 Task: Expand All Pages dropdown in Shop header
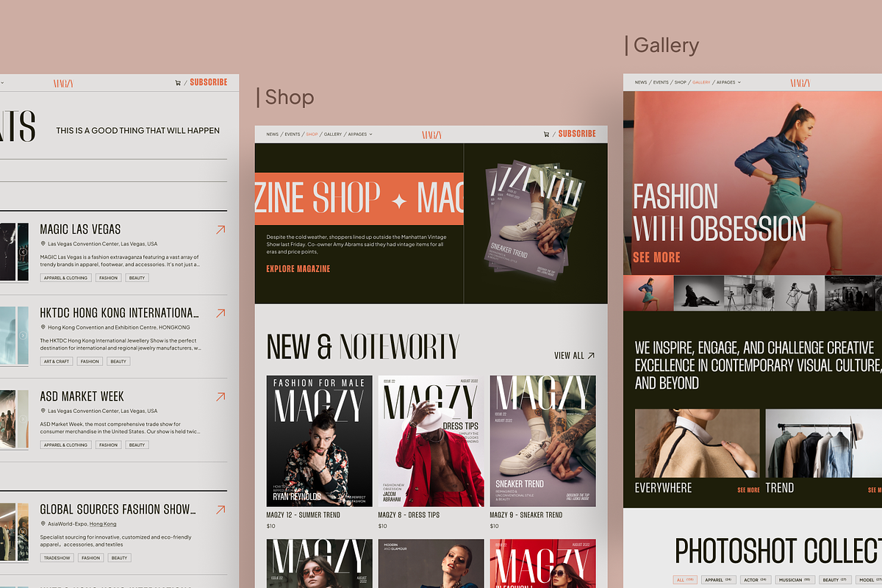click(x=360, y=135)
